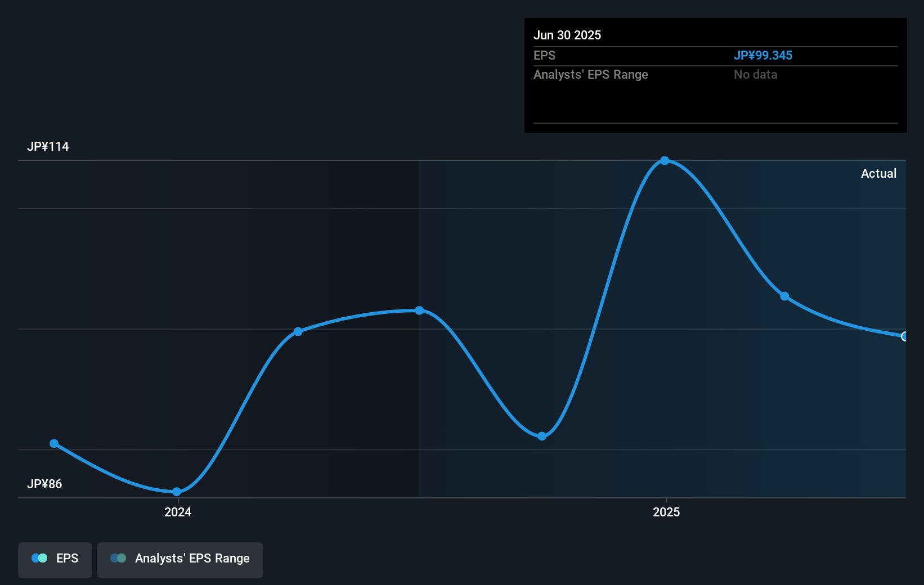
Task: Toggle the Analysts' EPS Range series visibility
Action: point(180,559)
